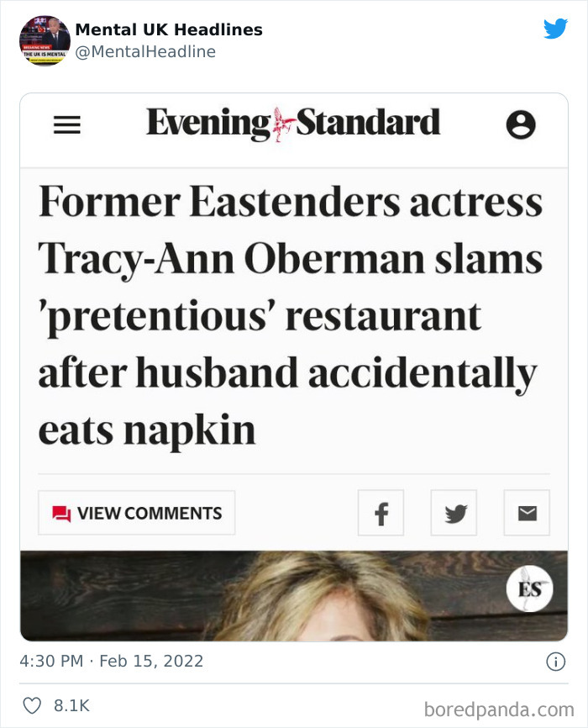This screenshot has height=728, width=588.
Task: Click the View Comments button
Action: click(136, 513)
